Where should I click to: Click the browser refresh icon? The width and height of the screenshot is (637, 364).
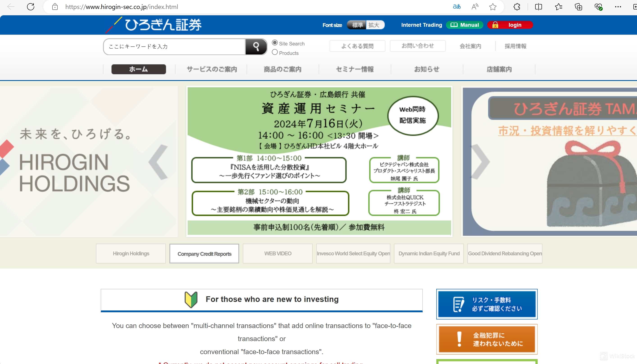point(31,7)
